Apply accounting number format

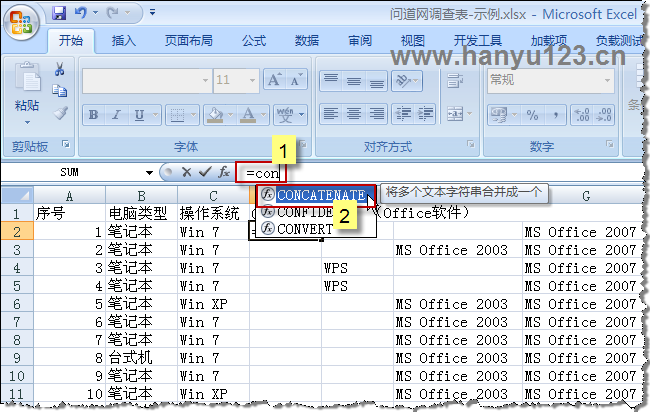point(499,115)
